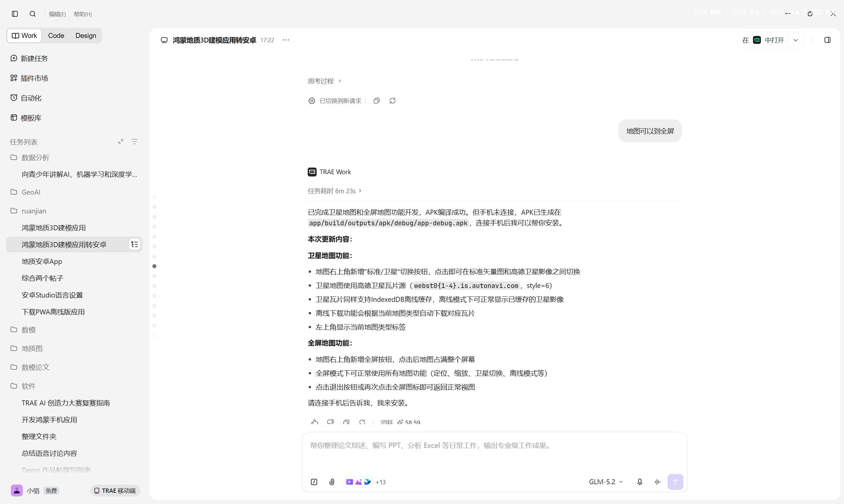Jump to the dark conversation outline dot
Viewport: 844px width, 504px height.
point(154,266)
